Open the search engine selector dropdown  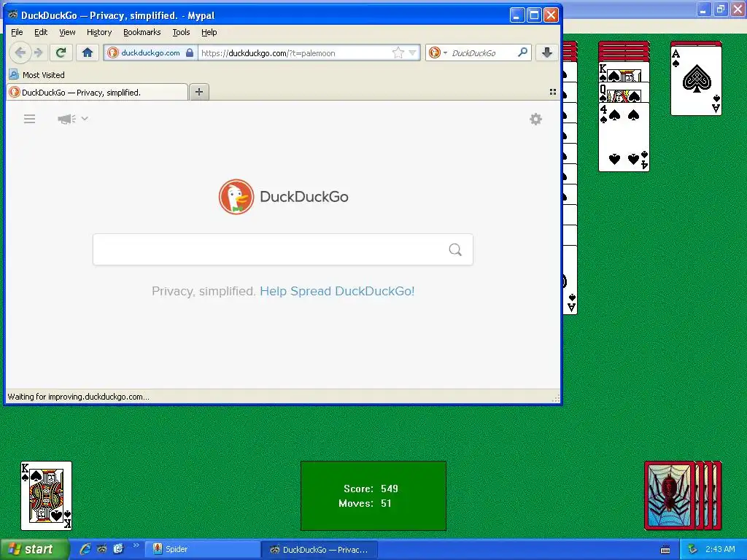pyautogui.click(x=438, y=52)
